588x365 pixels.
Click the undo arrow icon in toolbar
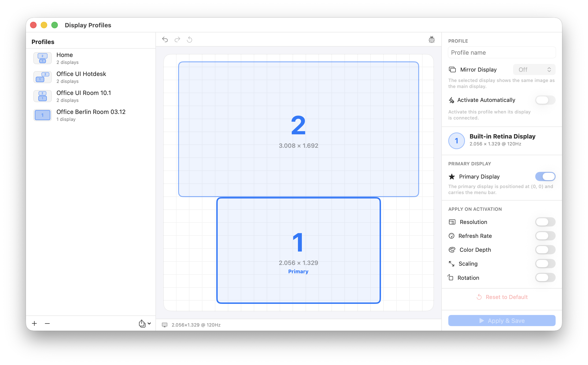(165, 39)
